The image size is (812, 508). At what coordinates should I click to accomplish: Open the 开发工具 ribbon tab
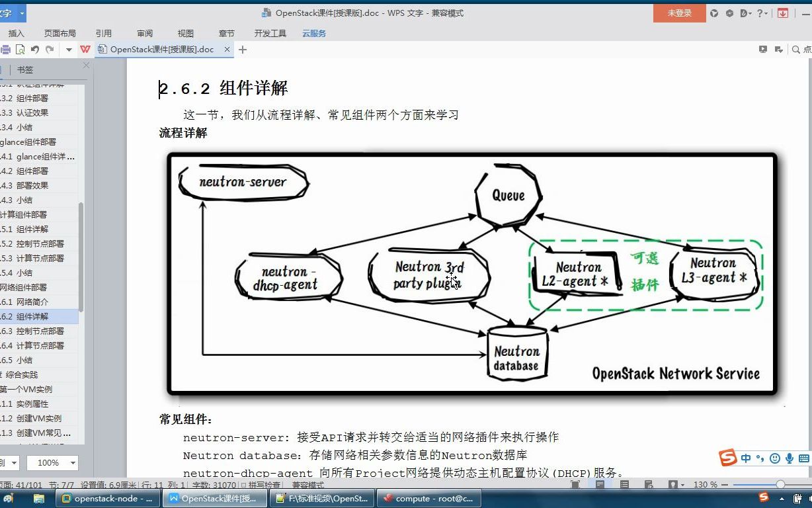[x=270, y=33]
